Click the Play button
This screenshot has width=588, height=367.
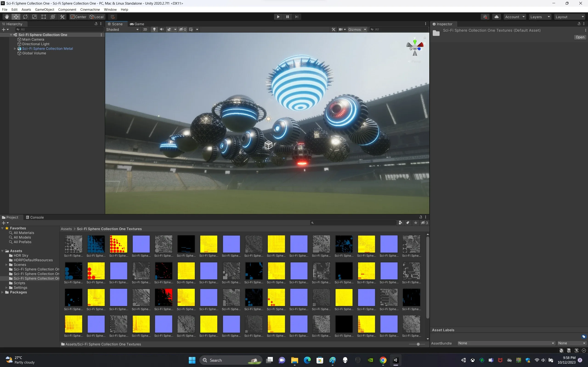[x=278, y=17]
